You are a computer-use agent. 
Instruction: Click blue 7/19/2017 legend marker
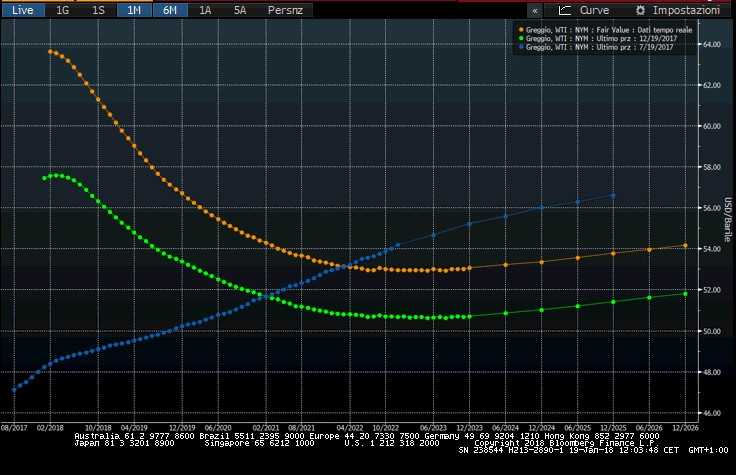pos(521,47)
